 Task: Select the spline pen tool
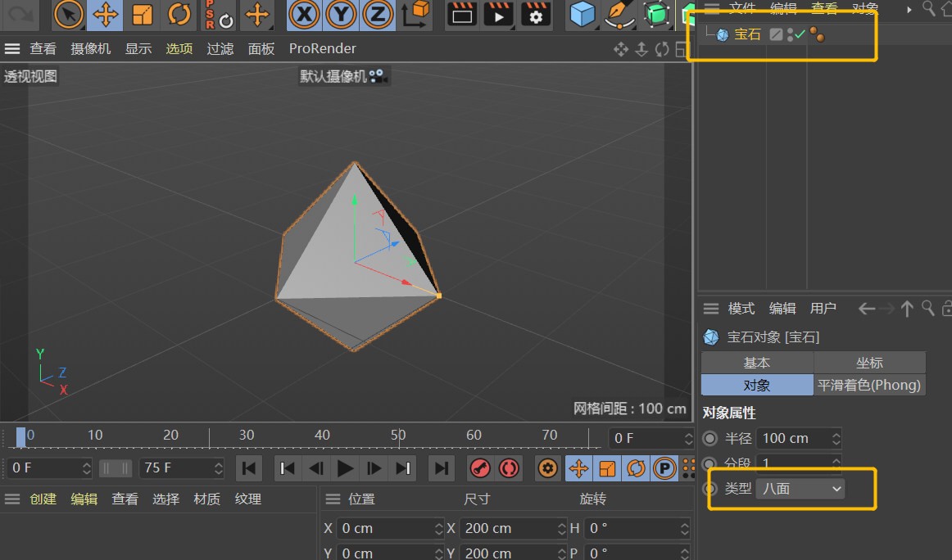coord(619,15)
